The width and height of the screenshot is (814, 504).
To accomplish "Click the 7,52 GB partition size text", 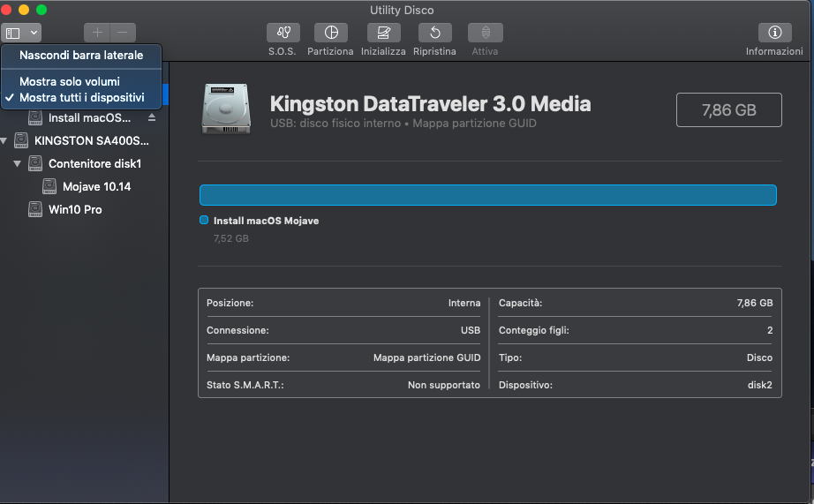I will (x=231, y=239).
